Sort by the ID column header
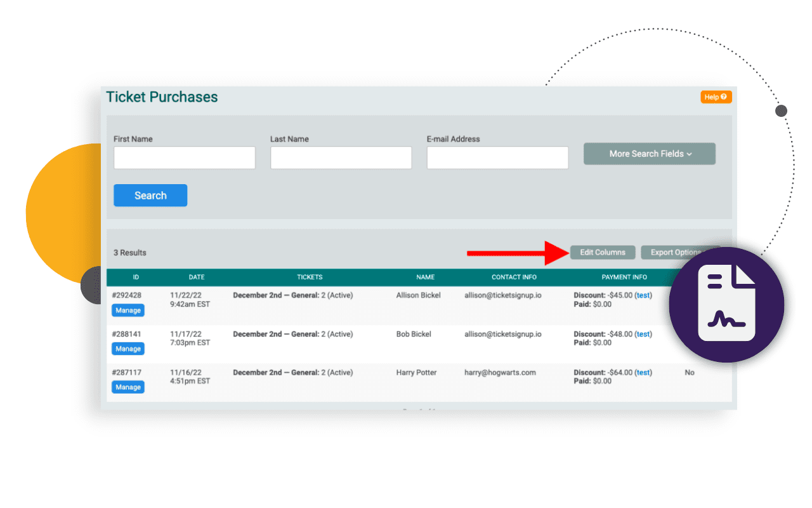 pyautogui.click(x=136, y=277)
